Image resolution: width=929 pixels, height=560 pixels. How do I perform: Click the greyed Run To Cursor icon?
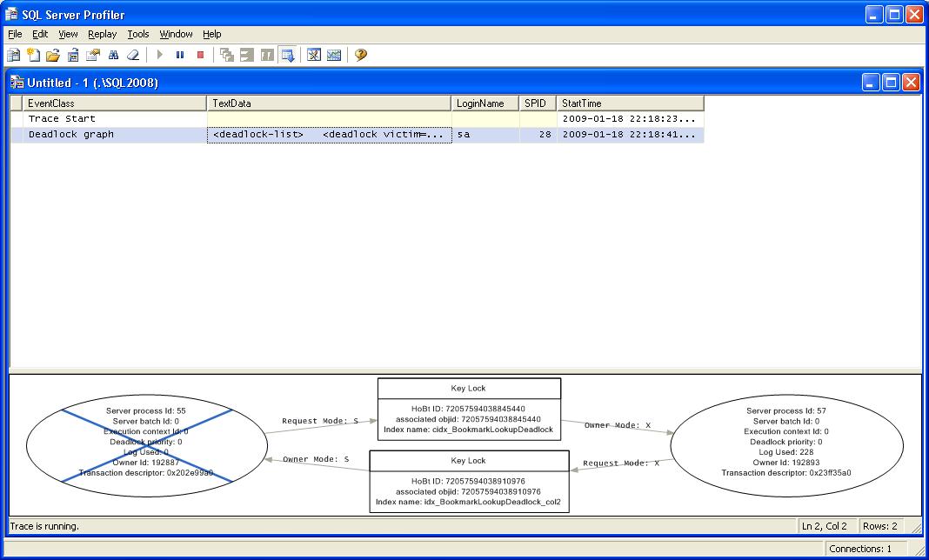click(x=247, y=55)
